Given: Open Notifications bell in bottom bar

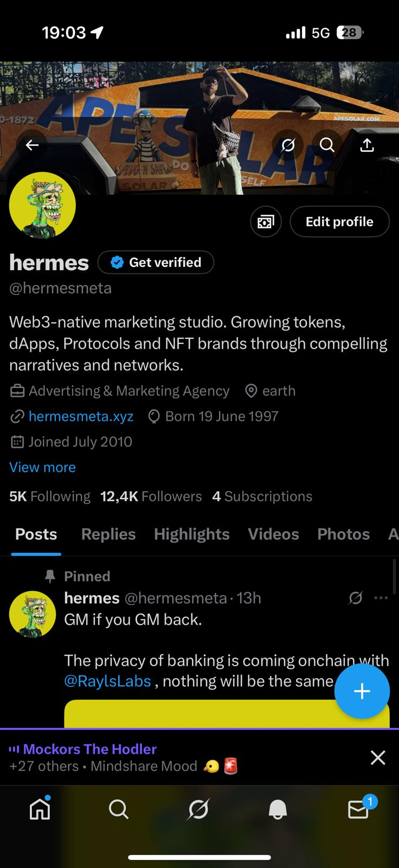Looking at the screenshot, I should 278,809.
